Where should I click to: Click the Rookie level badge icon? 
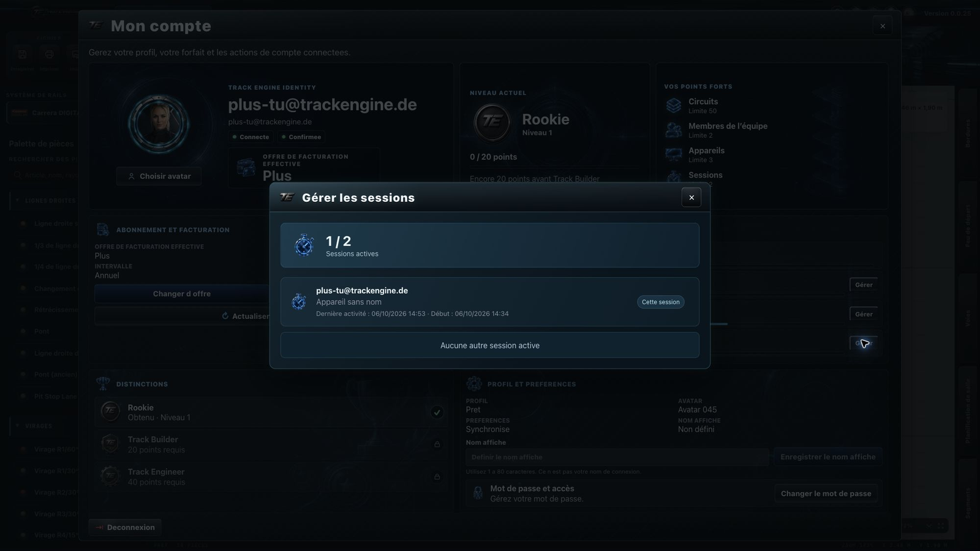492,122
